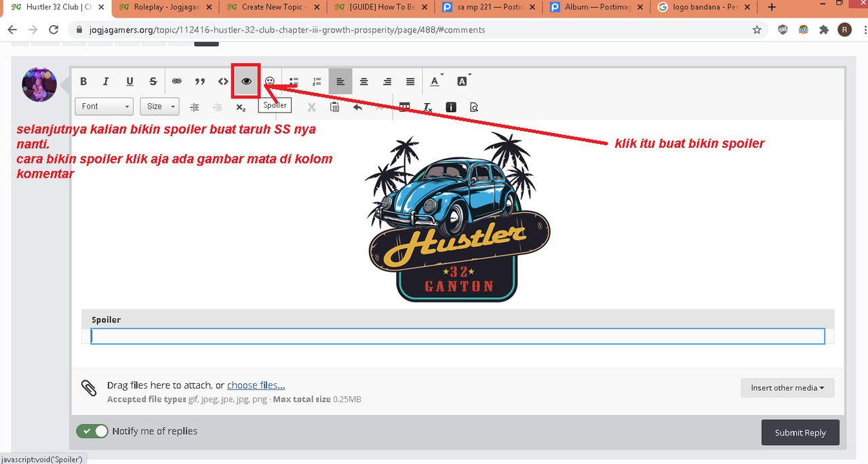The width and height of the screenshot is (868, 464).
Task: Toggle bold formatting in the editor
Action: click(83, 81)
